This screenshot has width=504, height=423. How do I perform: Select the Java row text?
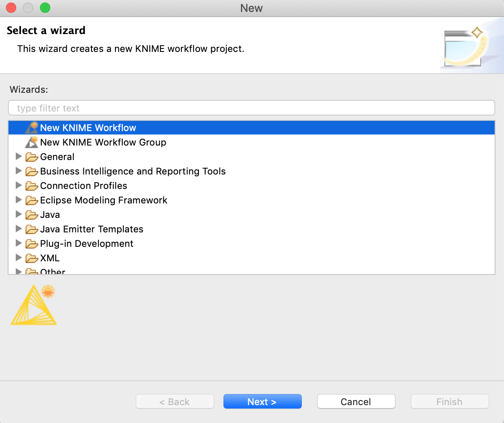tap(50, 215)
